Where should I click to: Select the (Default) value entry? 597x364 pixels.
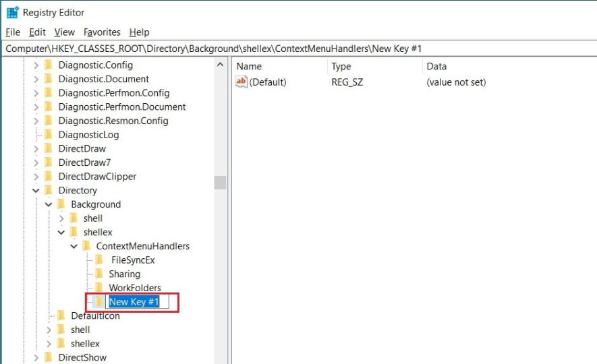click(x=268, y=82)
